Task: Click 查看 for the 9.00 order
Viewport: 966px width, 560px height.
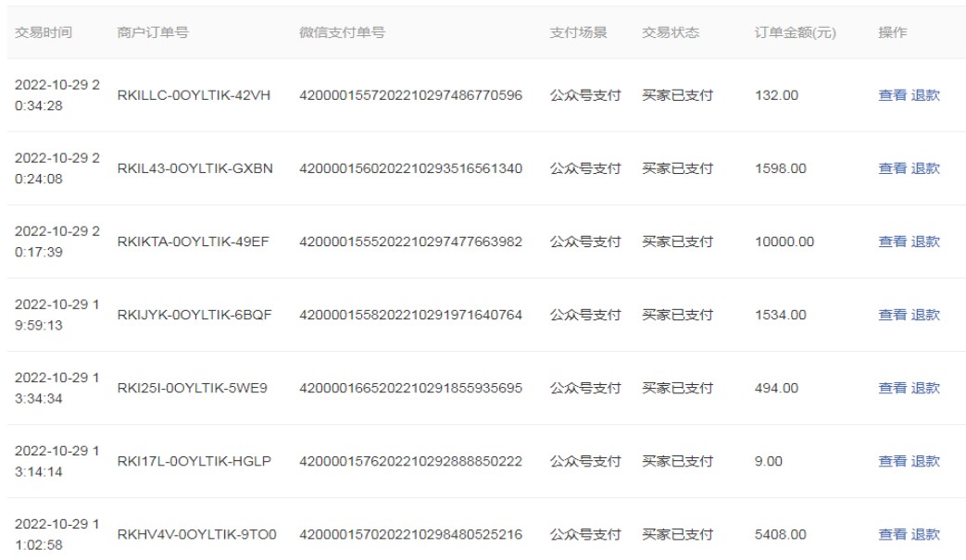Action: (892, 461)
